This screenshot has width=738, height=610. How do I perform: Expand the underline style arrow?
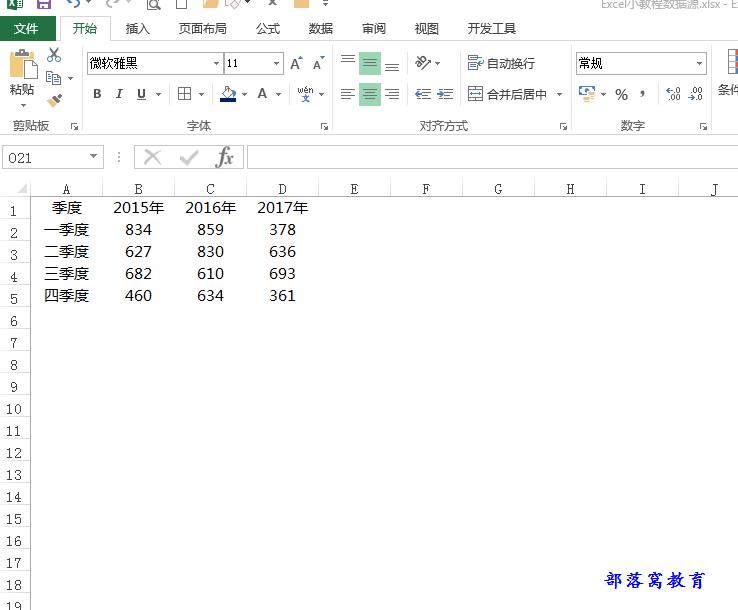(x=159, y=95)
